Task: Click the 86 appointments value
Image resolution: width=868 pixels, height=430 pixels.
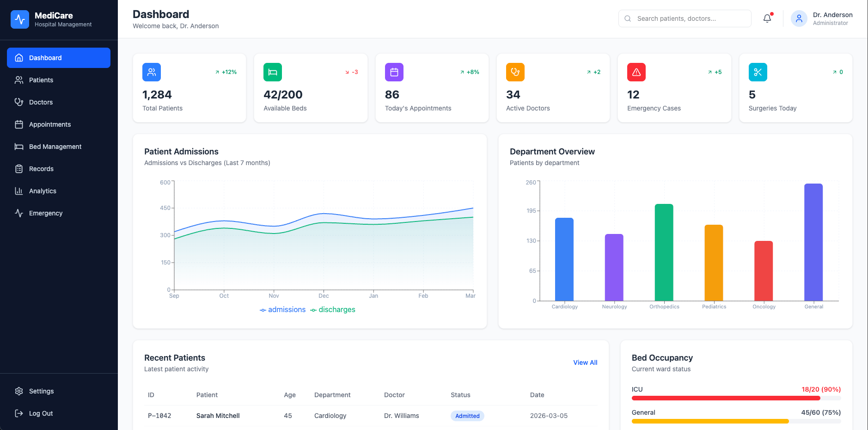Action: (392, 95)
